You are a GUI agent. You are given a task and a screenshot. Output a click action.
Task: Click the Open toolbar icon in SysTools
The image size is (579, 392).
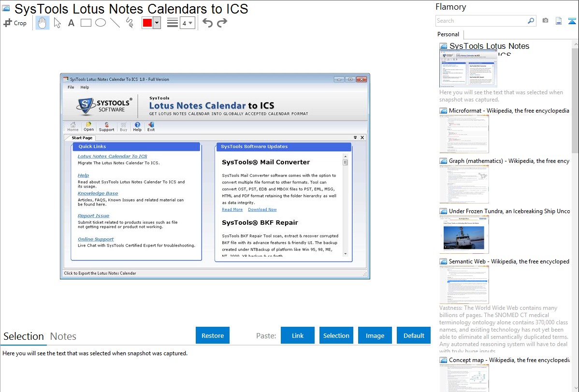coord(88,127)
